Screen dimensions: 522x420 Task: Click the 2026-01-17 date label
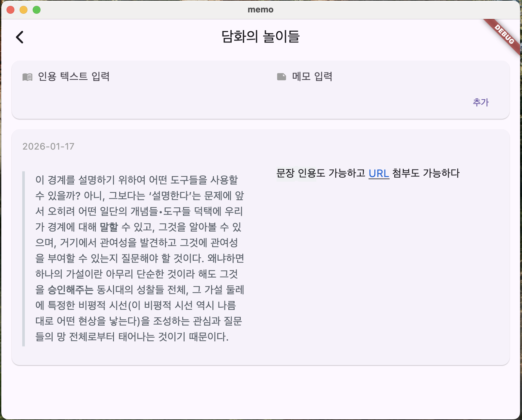pyautogui.click(x=48, y=146)
